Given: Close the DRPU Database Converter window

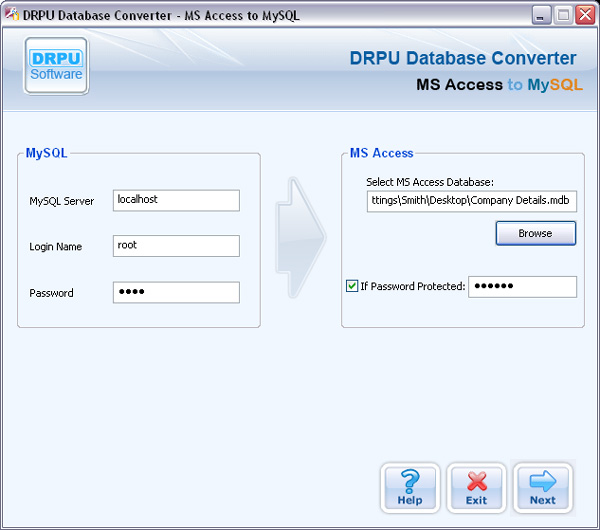Looking at the screenshot, I should click(x=585, y=15).
